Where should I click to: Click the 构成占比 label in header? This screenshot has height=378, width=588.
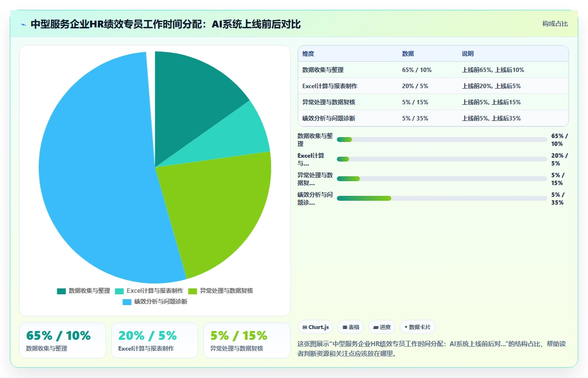(x=555, y=24)
